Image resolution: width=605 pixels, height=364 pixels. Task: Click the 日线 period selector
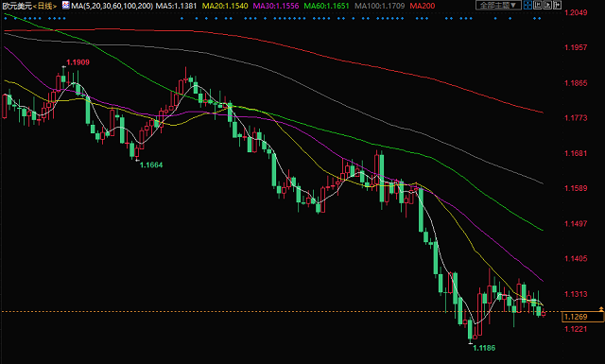point(45,6)
